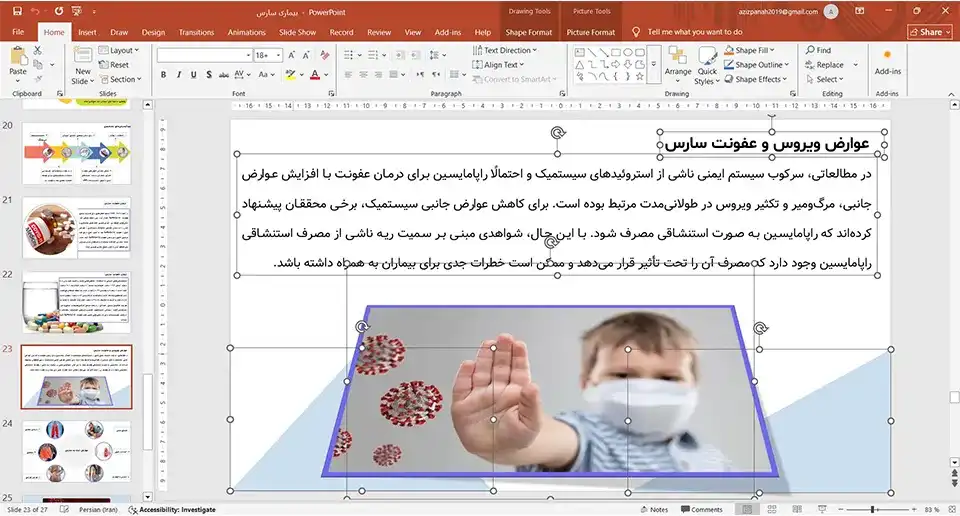Toggle Strikethrough formatting
This screenshot has height=516, width=960.
point(223,75)
